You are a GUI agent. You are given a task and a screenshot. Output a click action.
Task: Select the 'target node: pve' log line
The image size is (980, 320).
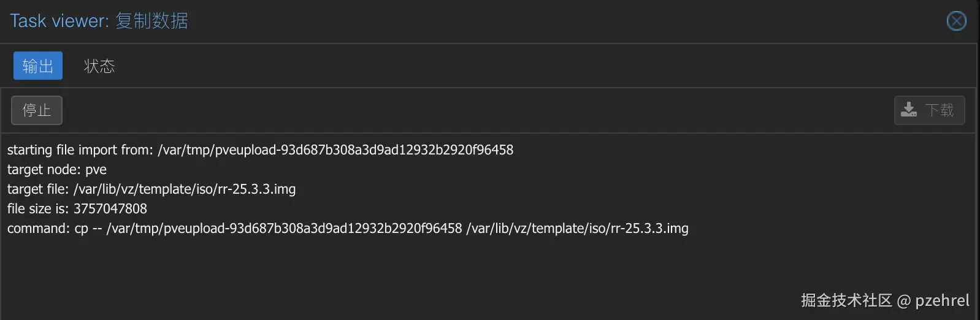point(57,170)
